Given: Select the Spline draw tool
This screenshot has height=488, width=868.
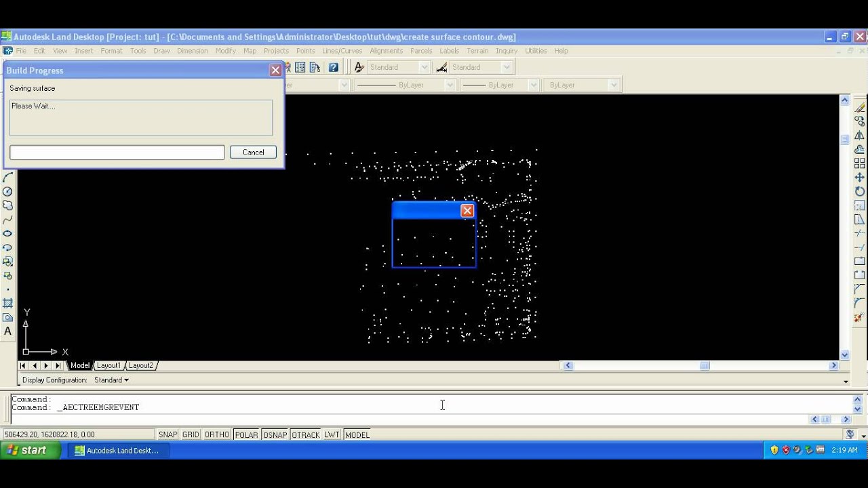Looking at the screenshot, I should [8, 220].
